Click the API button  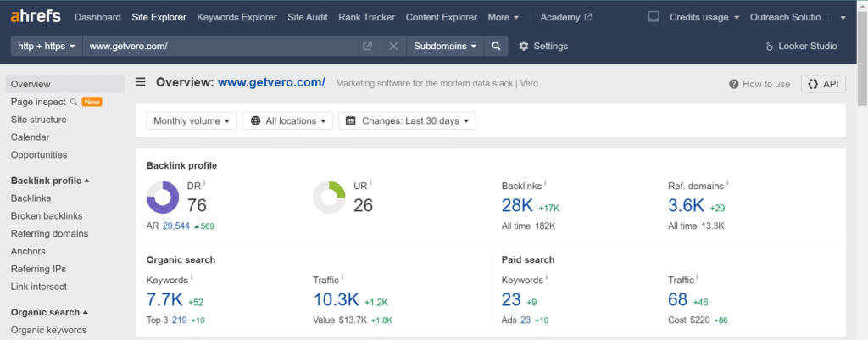[823, 84]
